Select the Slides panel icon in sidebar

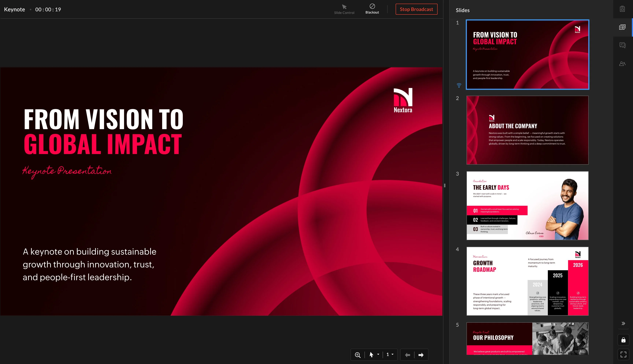pyautogui.click(x=623, y=27)
